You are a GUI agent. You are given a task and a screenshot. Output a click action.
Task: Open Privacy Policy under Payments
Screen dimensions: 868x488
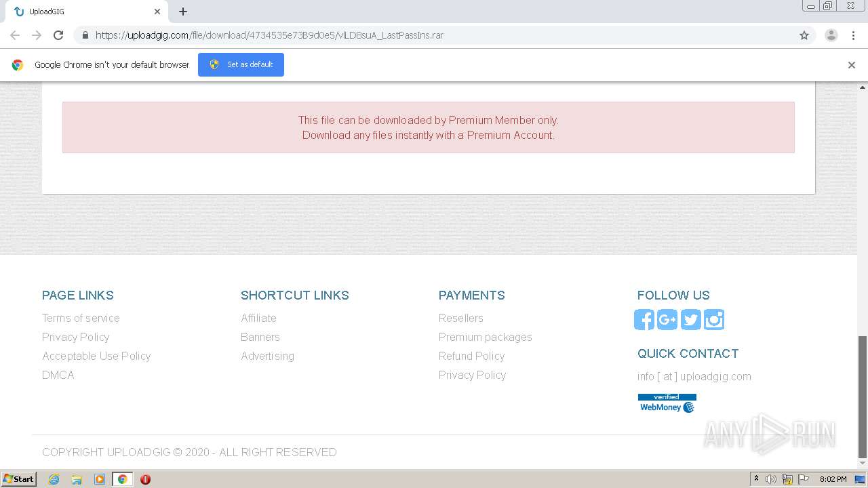tap(473, 375)
